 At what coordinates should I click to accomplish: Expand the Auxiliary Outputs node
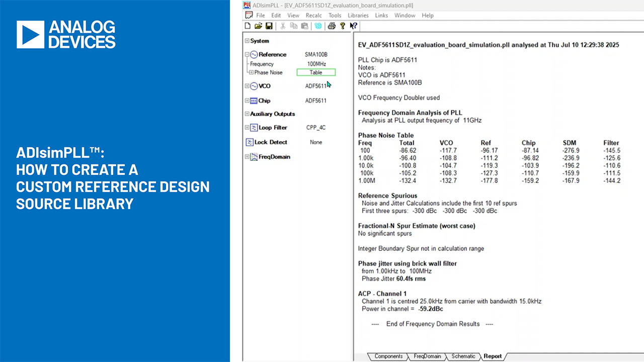(247, 114)
